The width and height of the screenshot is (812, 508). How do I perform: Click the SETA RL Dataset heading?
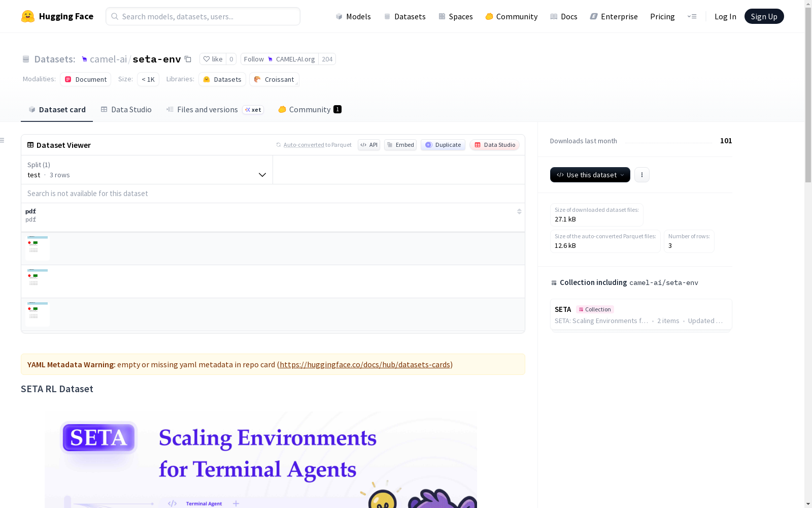tap(57, 389)
